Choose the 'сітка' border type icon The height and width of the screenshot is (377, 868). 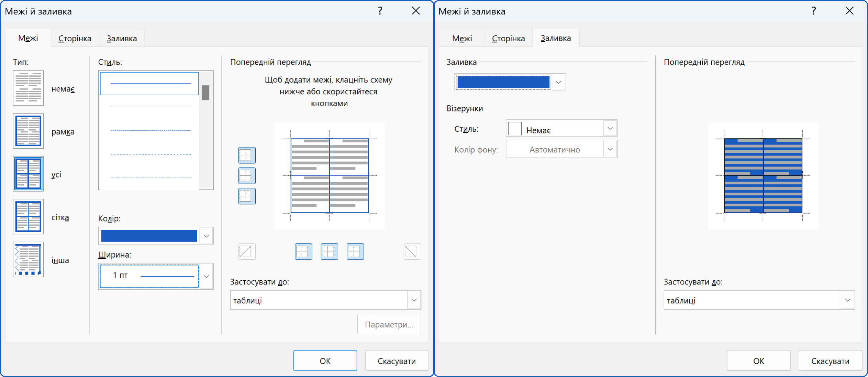click(28, 217)
